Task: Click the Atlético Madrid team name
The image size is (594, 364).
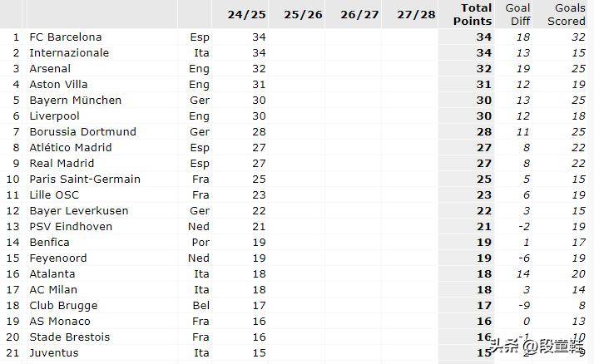Action: (x=71, y=148)
